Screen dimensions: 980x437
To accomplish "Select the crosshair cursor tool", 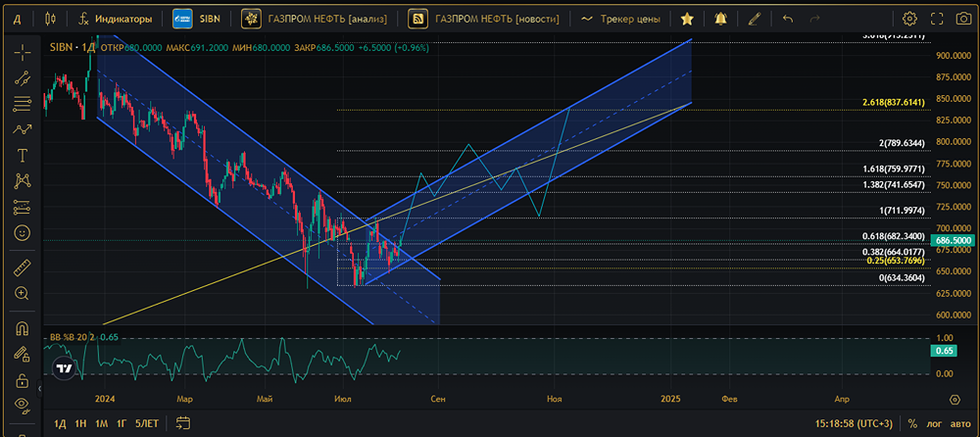I will tap(23, 53).
